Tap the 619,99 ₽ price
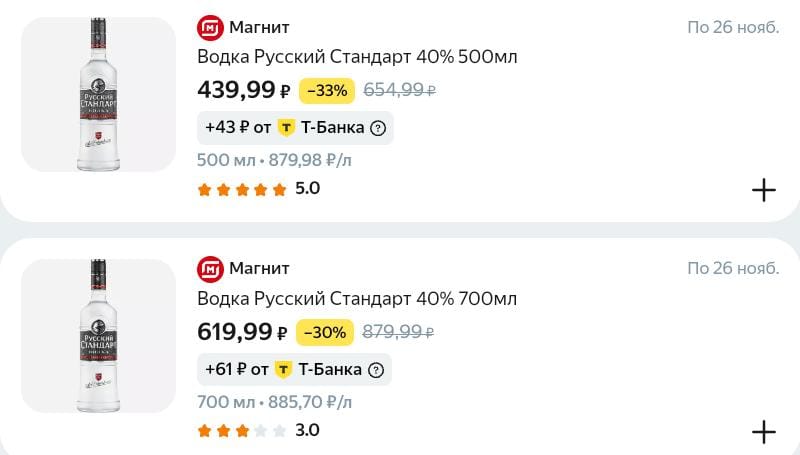Viewport: 800px width, 455px height. (x=242, y=332)
